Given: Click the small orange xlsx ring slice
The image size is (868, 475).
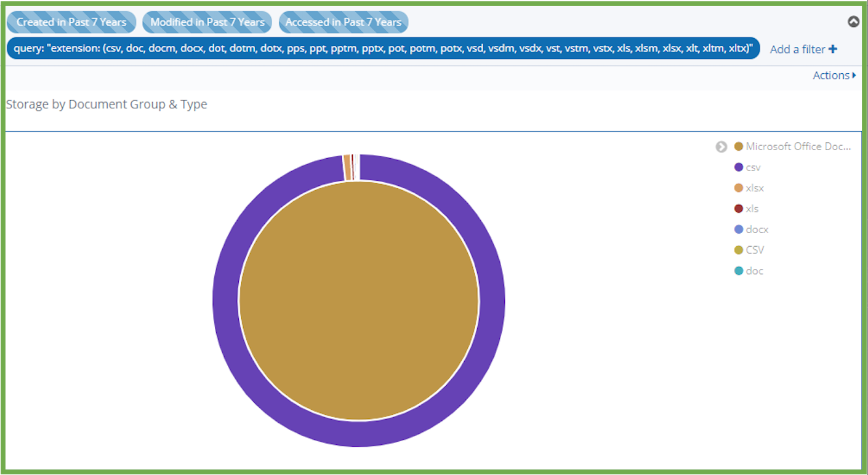Looking at the screenshot, I should tap(347, 167).
